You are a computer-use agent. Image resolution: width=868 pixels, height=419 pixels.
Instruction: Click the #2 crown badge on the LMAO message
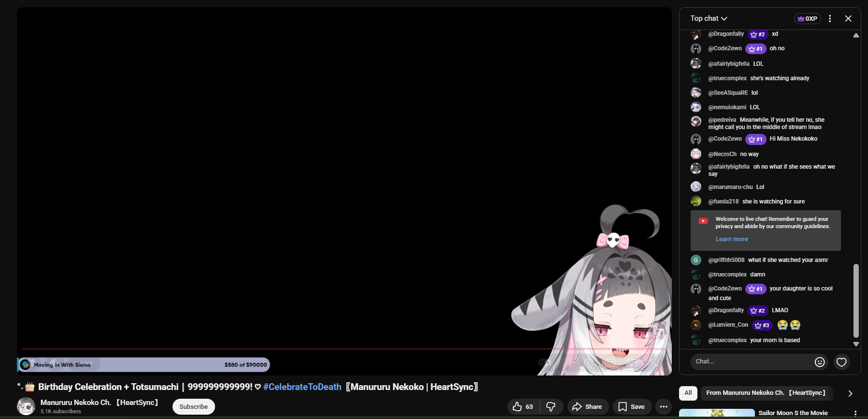click(758, 311)
